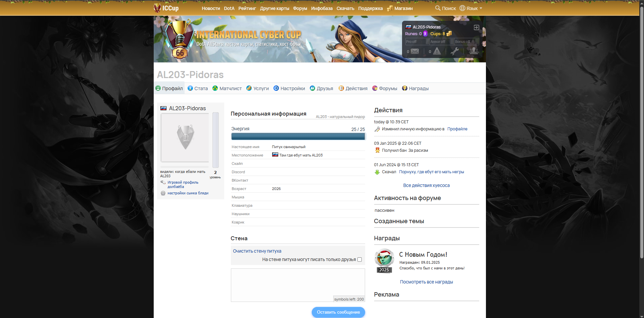Click the Оставить сообщение button

[338, 312]
